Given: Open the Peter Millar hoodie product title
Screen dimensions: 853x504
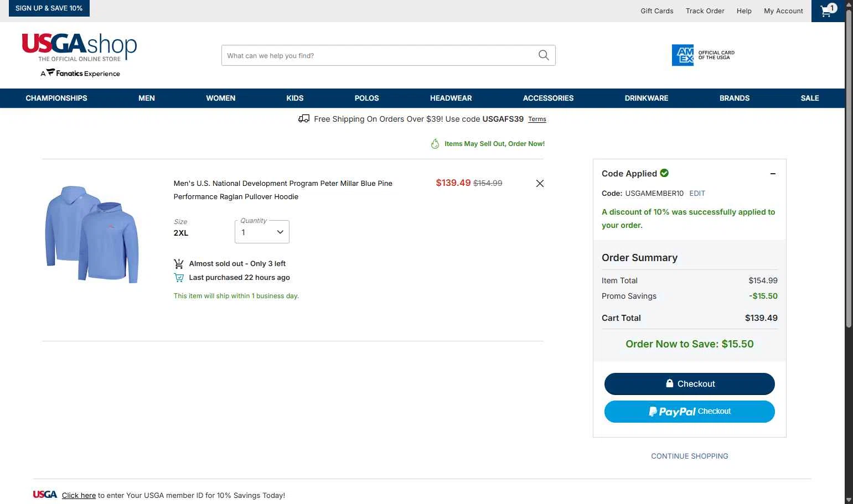Looking at the screenshot, I should point(283,190).
